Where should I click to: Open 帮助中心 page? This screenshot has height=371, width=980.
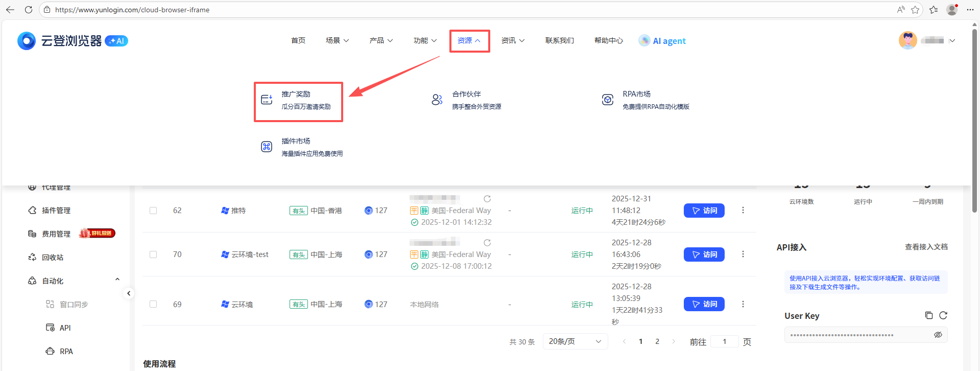pyautogui.click(x=609, y=40)
